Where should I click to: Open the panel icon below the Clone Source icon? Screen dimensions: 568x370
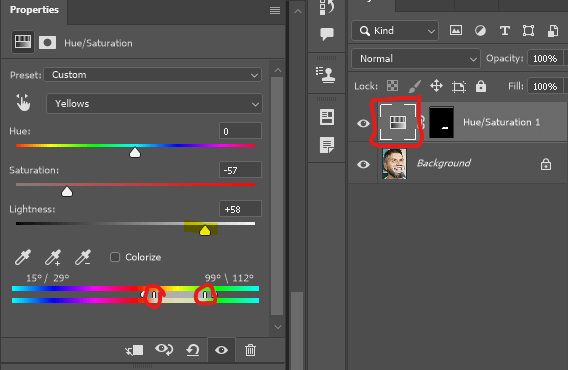327,117
